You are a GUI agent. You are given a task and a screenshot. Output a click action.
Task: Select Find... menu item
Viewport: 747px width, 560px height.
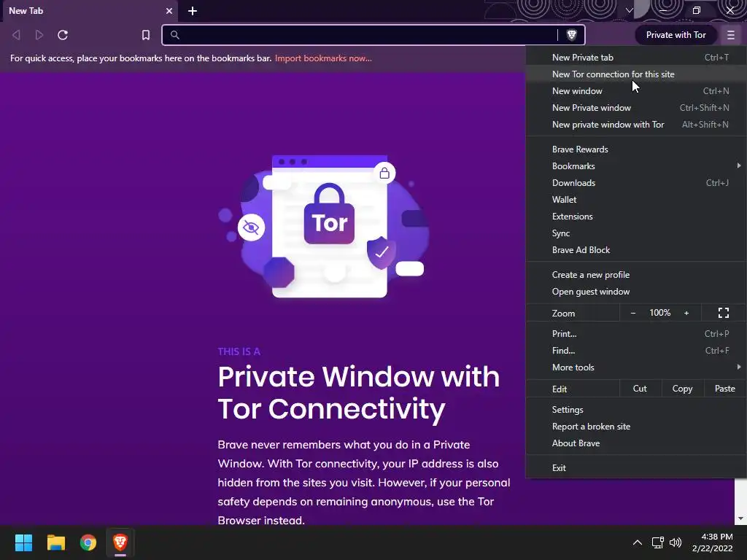(x=636, y=351)
